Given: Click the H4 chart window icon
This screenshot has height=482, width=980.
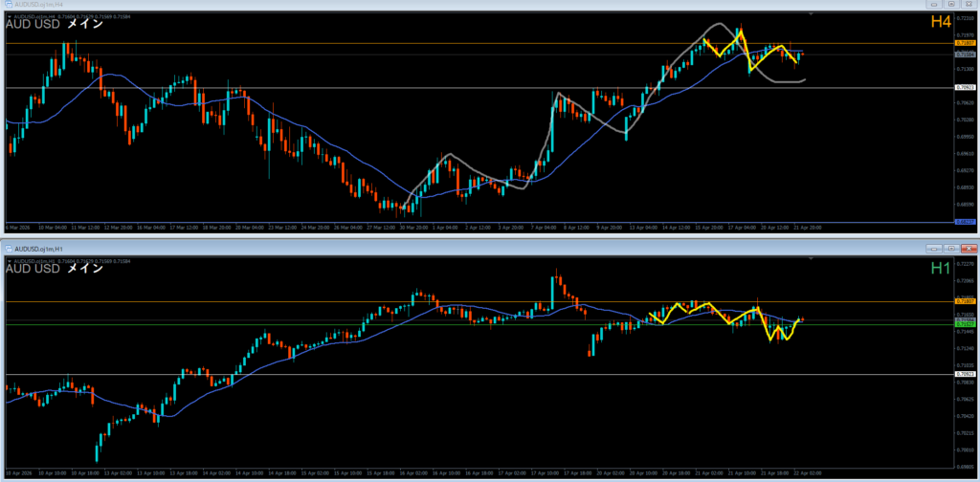Looking at the screenshot, I should (x=8, y=5).
